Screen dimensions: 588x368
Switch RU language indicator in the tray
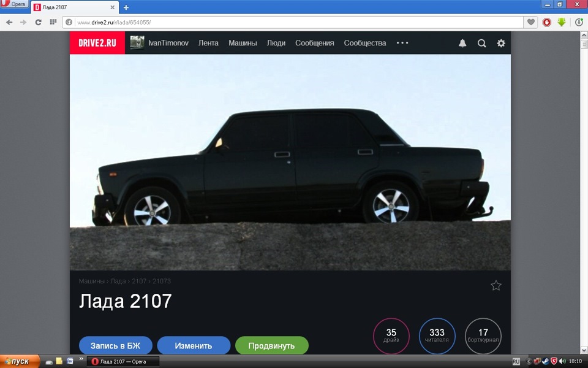pyautogui.click(x=517, y=362)
